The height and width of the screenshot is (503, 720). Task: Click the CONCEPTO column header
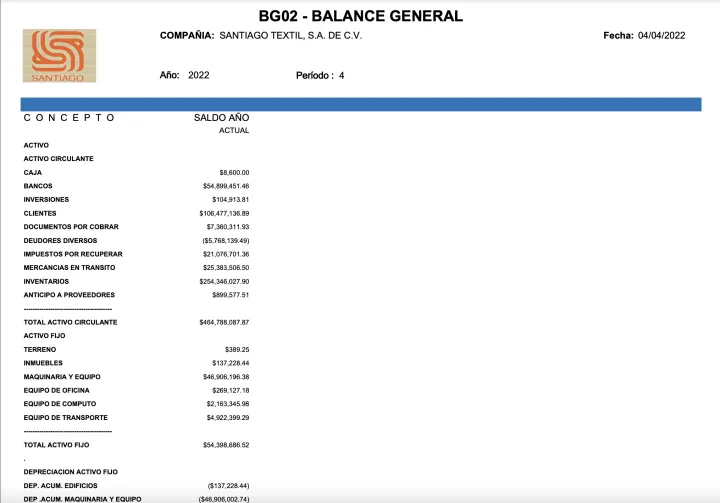69,117
